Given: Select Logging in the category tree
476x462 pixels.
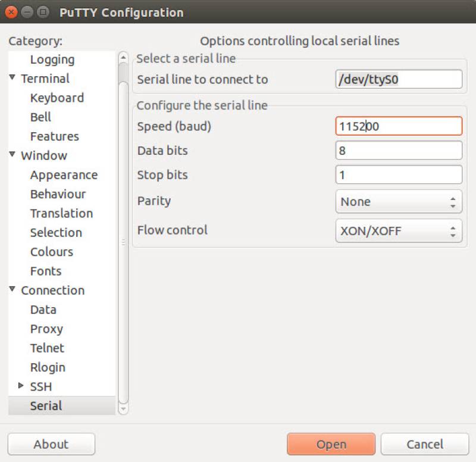Looking at the screenshot, I should click(52, 60).
